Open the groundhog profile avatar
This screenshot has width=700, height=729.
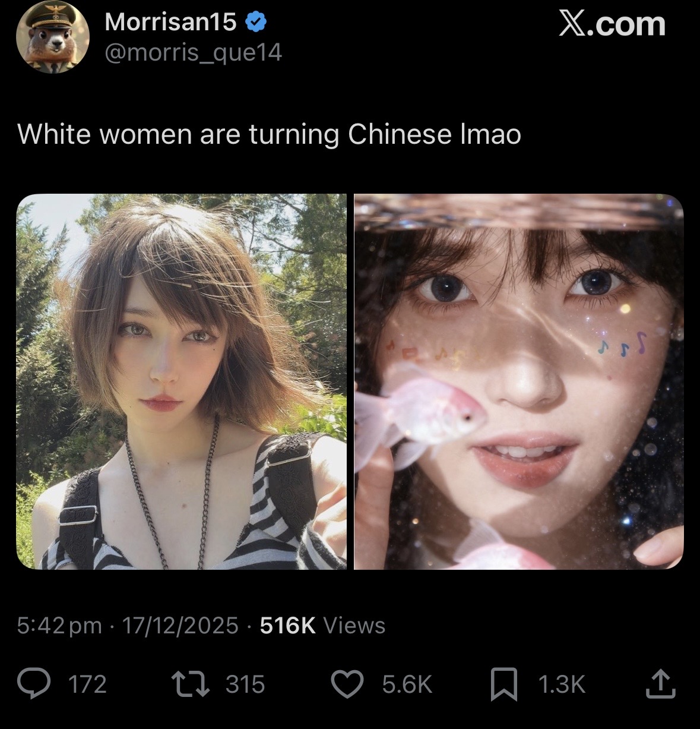[53, 37]
